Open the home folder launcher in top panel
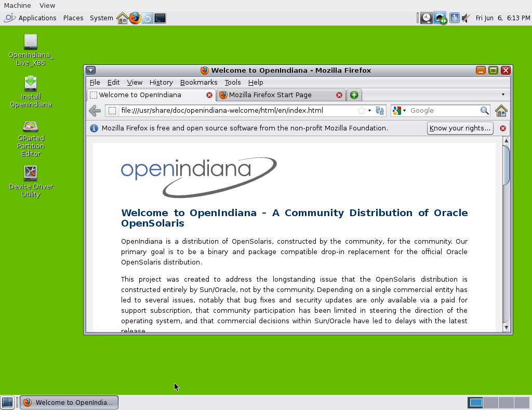Screen dimensions: 532x410 122,18
